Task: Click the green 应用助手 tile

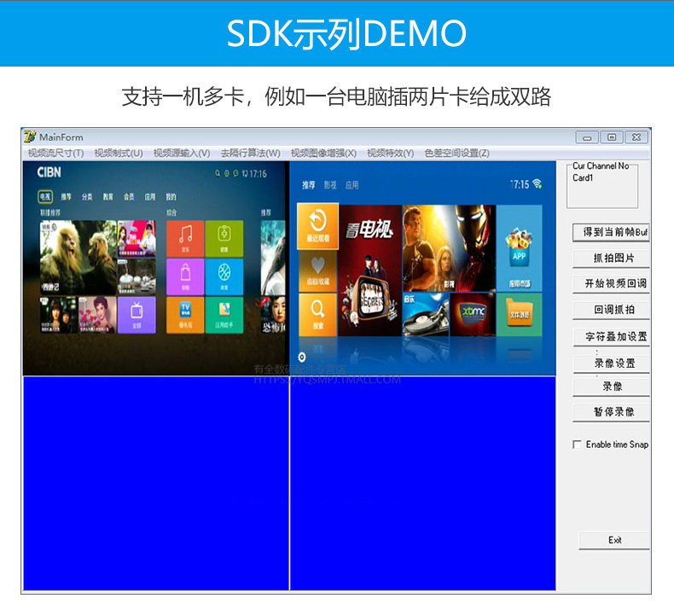Action: tap(224, 315)
